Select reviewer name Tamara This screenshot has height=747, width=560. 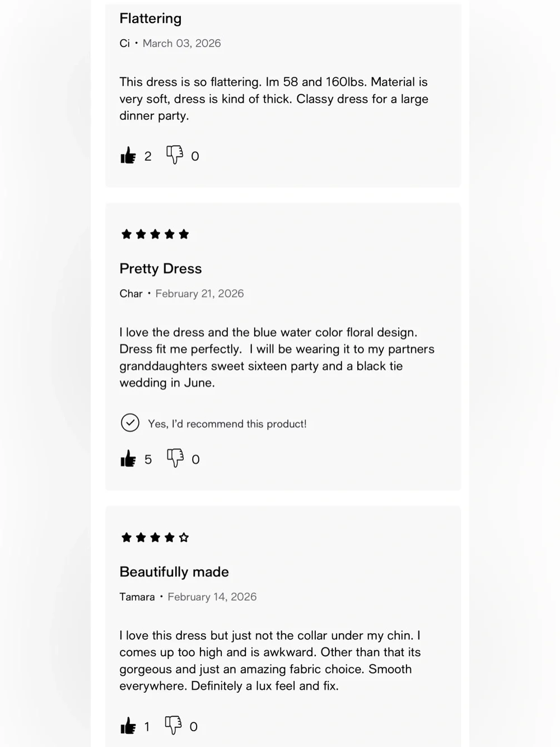[137, 597]
